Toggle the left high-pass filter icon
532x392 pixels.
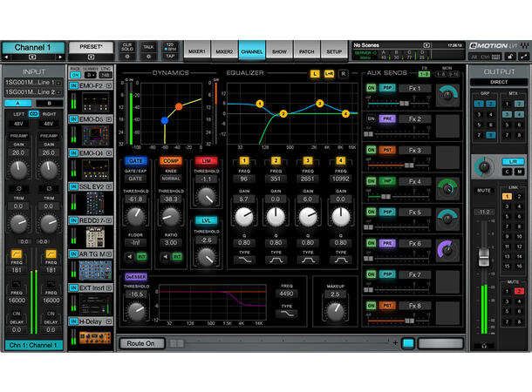[17, 253]
